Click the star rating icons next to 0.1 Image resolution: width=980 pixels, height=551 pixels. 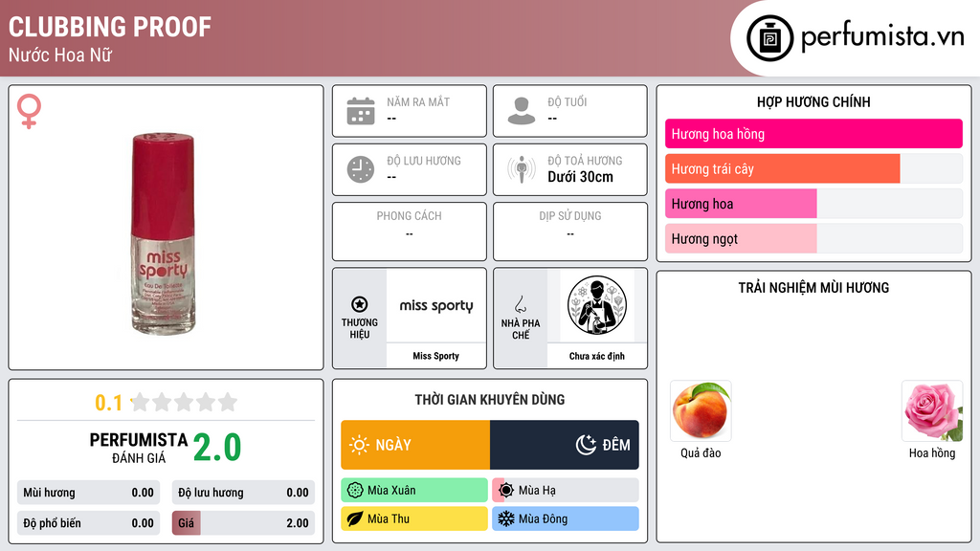(184, 402)
